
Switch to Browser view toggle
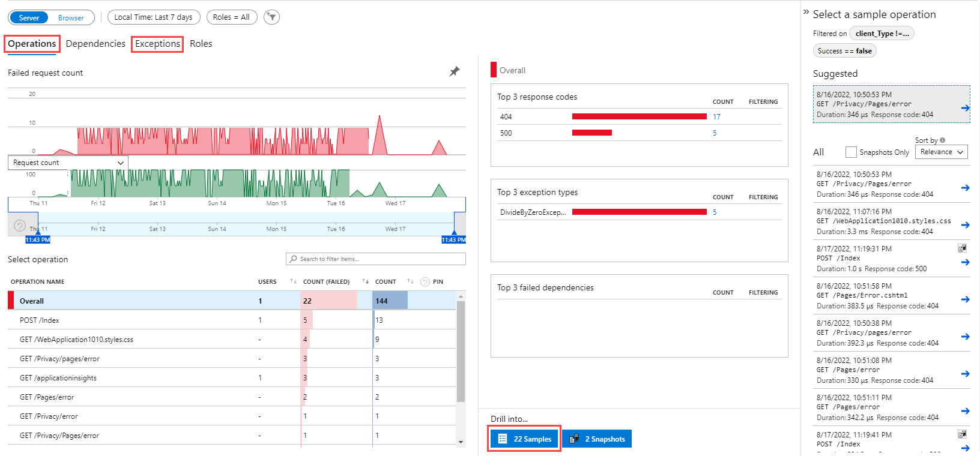(71, 18)
